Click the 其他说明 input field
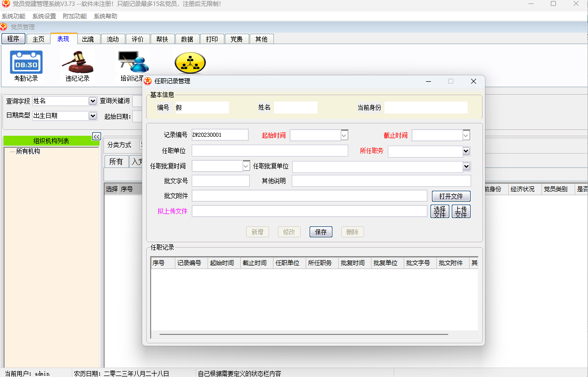Viewport: 588px width, 377px height. [x=381, y=181]
